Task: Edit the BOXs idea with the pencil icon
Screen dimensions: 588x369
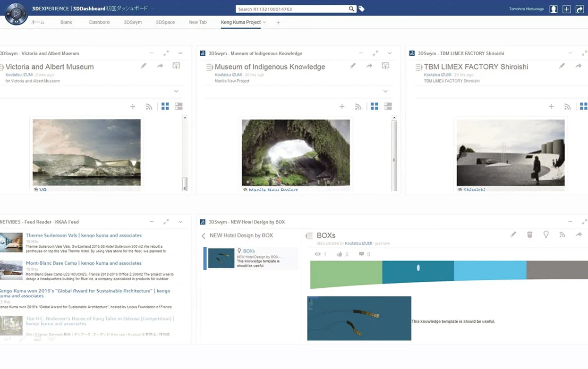Action: pyautogui.click(x=513, y=234)
